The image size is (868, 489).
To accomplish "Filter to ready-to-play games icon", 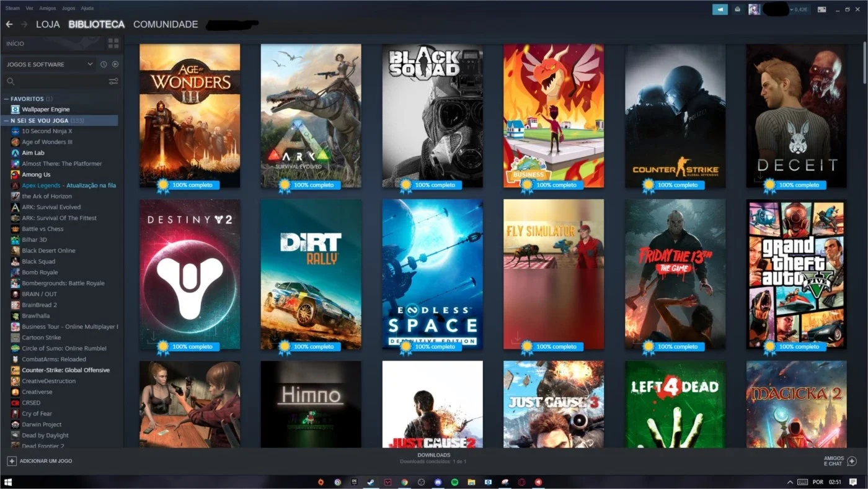I will pos(115,65).
